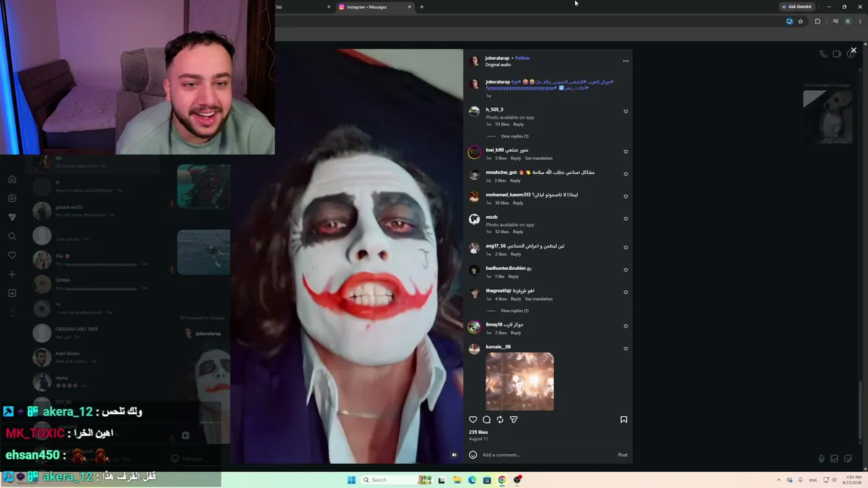Close the post viewer with the X
Image resolution: width=868 pixels, height=488 pixels.
click(x=854, y=50)
